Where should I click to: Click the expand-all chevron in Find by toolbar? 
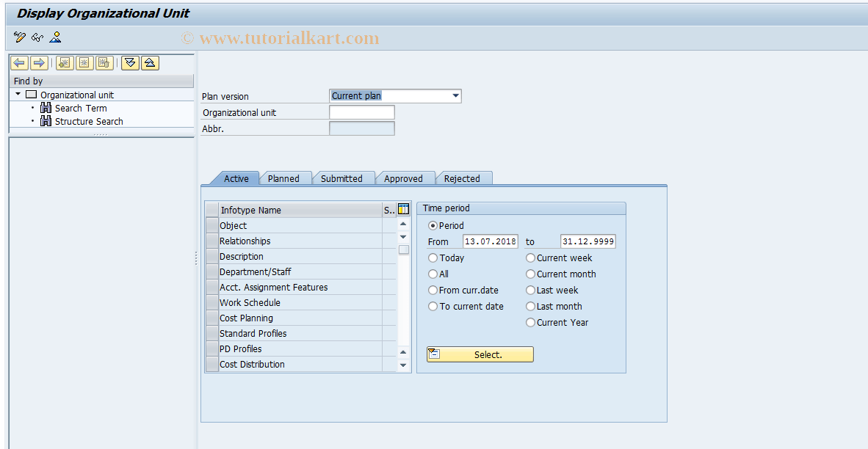(x=129, y=62)
